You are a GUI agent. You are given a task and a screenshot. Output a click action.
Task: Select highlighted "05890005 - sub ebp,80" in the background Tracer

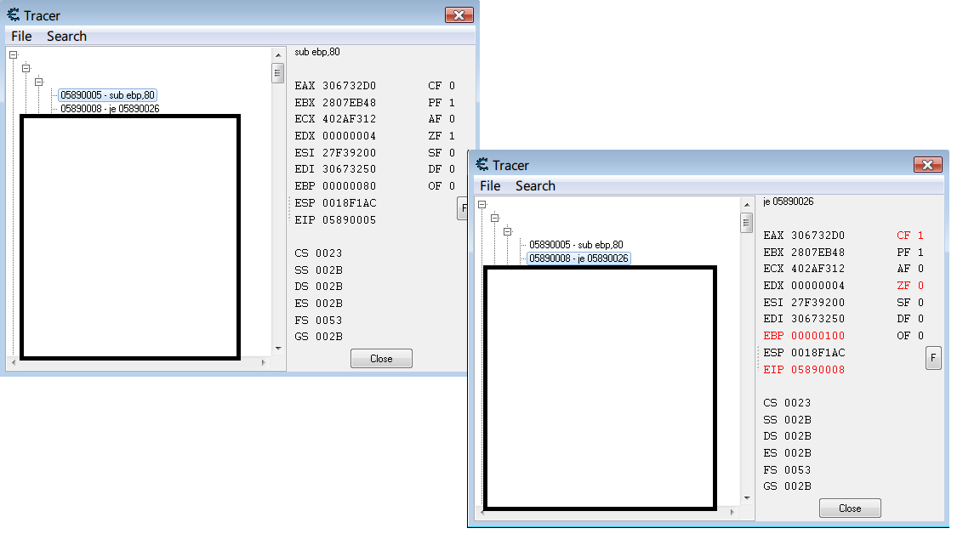click(x=107, y=95)
